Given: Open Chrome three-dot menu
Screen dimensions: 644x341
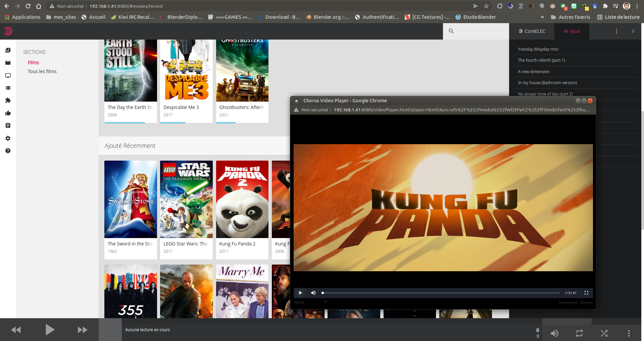Looking at the screenshot, I should pyautogui.click(x=637, y=6).
